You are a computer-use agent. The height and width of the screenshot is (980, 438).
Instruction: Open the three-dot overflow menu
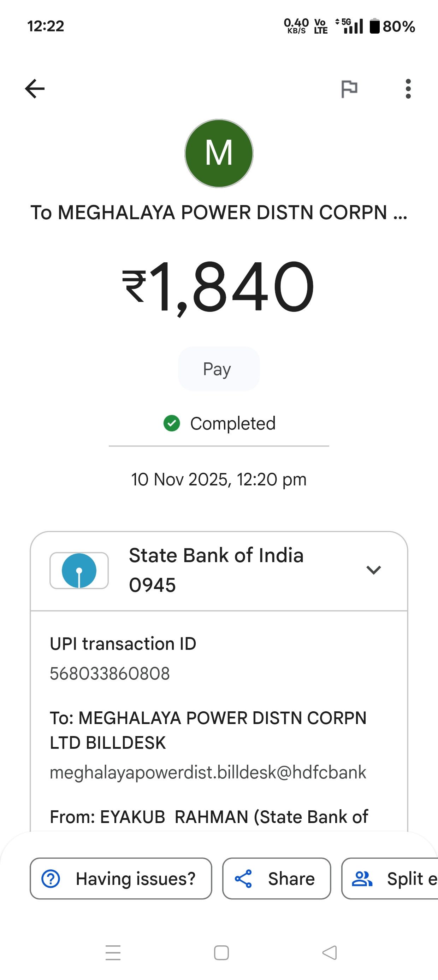point(408,89)
